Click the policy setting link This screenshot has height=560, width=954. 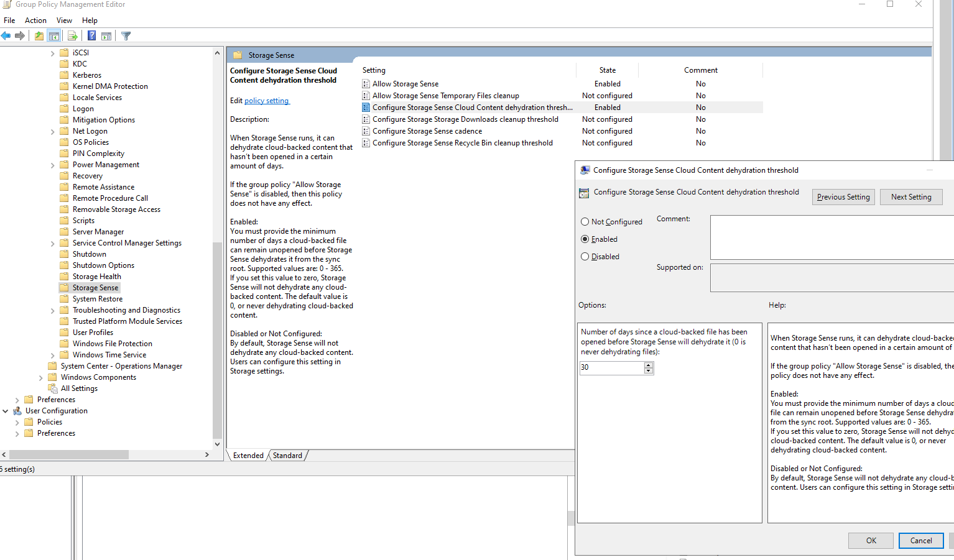267,101
